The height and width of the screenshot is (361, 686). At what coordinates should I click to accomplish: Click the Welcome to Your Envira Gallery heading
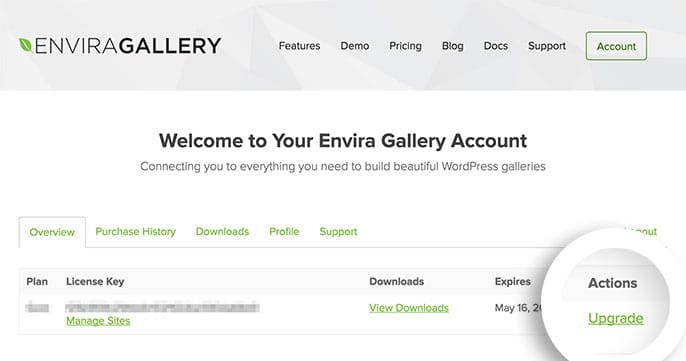coord(343,140)
